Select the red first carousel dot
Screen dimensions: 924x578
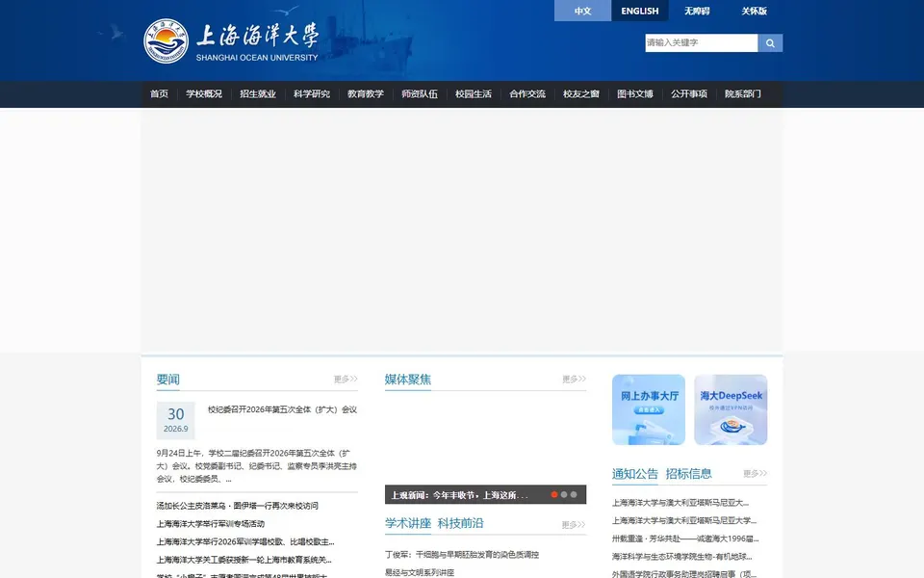(554, 495)
